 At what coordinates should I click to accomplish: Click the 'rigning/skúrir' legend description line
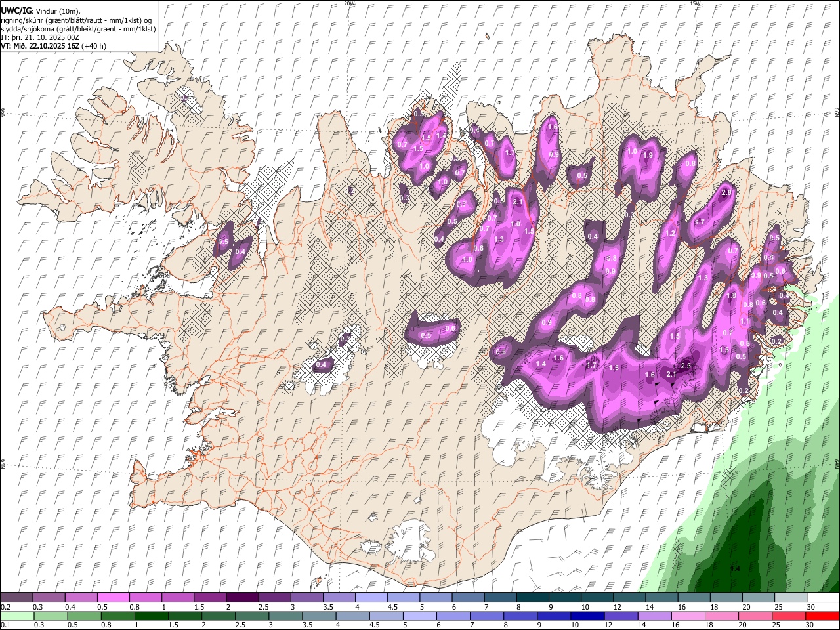(76, 20)
